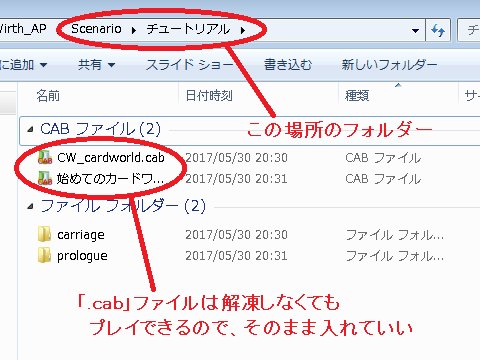
Task: Select the carriage folder icon
Action: [x=44, y=234]
